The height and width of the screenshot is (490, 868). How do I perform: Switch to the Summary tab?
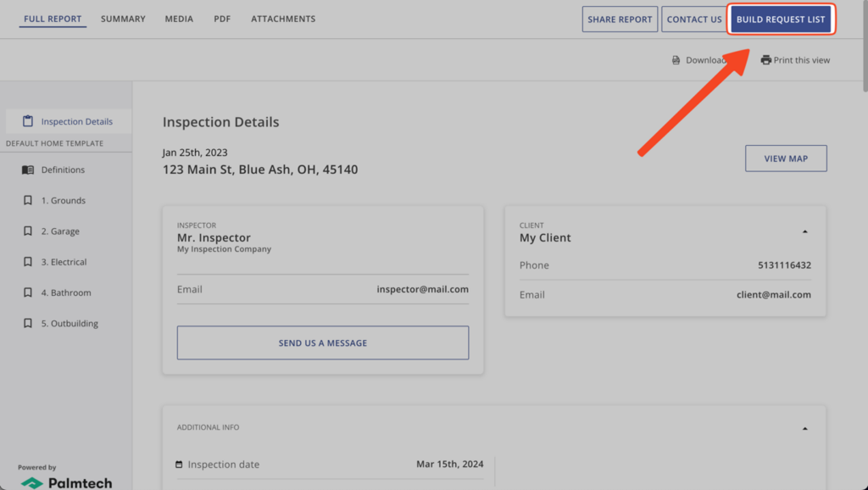[x=123, y=19]
